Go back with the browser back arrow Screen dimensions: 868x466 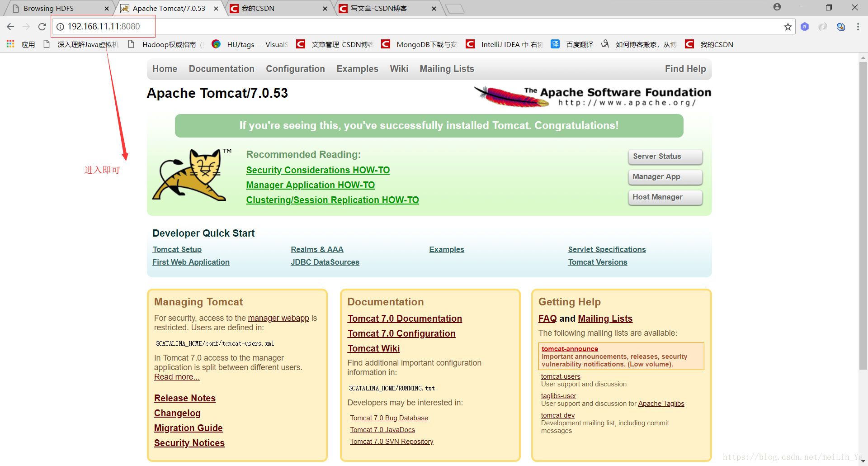(x=10, y=27)
